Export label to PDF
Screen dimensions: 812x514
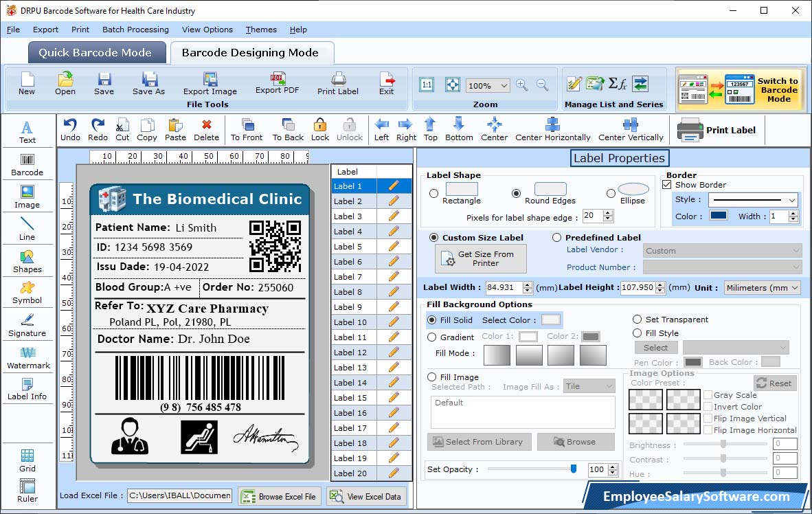coord(277,83)
